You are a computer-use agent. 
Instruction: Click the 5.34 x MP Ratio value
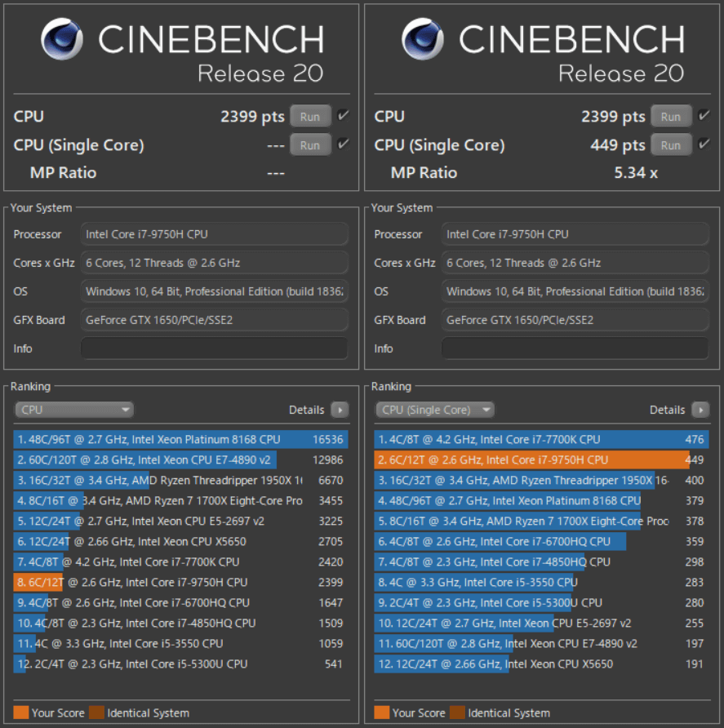(636, 173)
